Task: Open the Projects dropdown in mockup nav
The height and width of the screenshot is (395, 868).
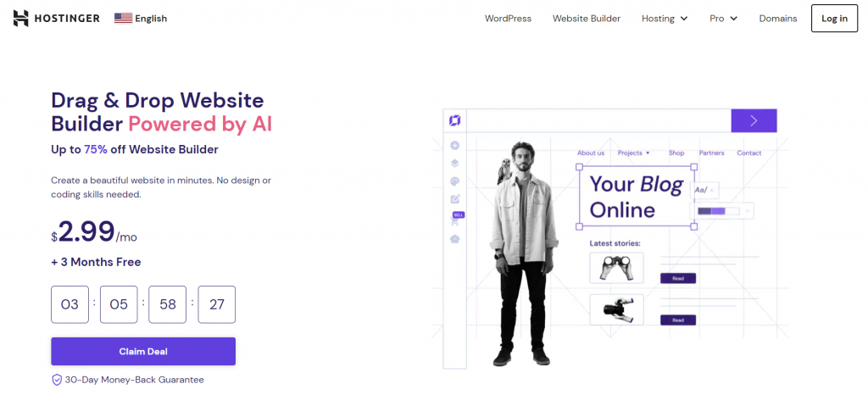Action: pos(634,153)
